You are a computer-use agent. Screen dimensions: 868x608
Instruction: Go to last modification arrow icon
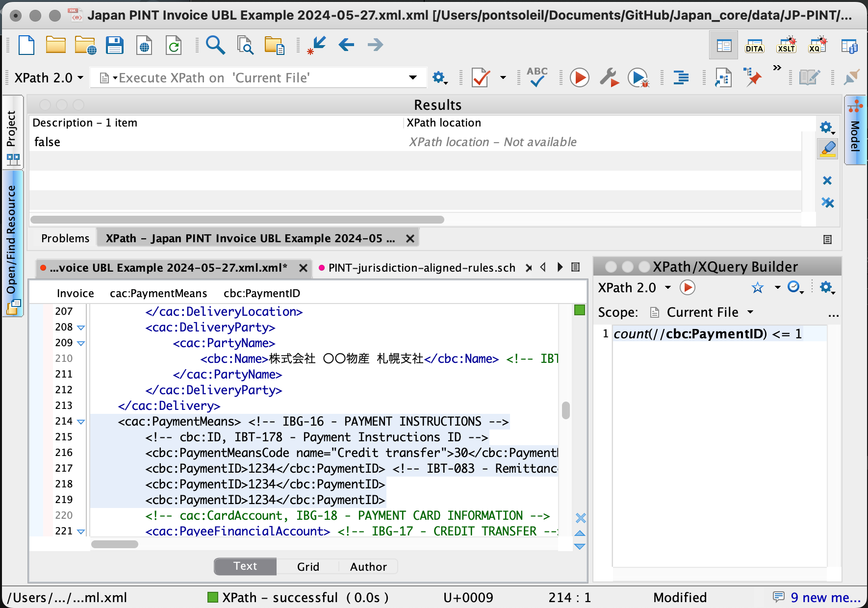click(x=316, y=45)
